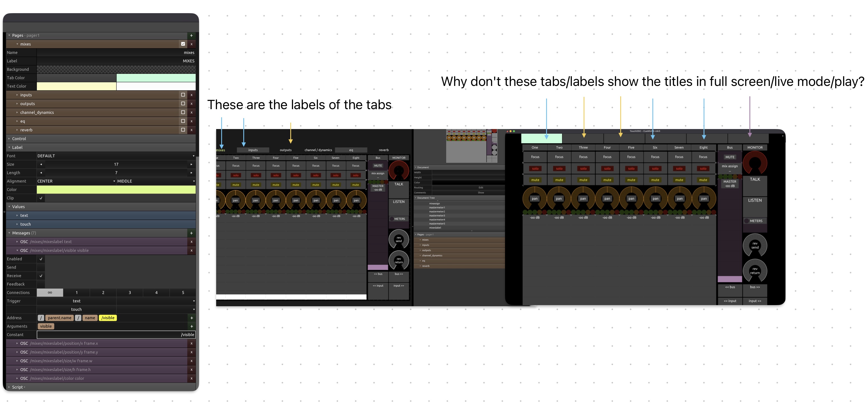Delete the position/y frame.y OSC message
868x407 pixels.
tap(191, 352)
